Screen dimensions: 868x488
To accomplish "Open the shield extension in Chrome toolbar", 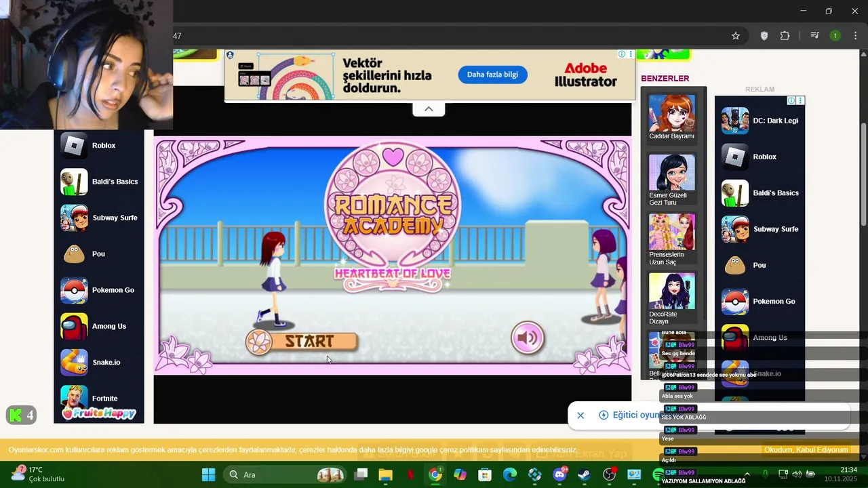I will point(764,36).
